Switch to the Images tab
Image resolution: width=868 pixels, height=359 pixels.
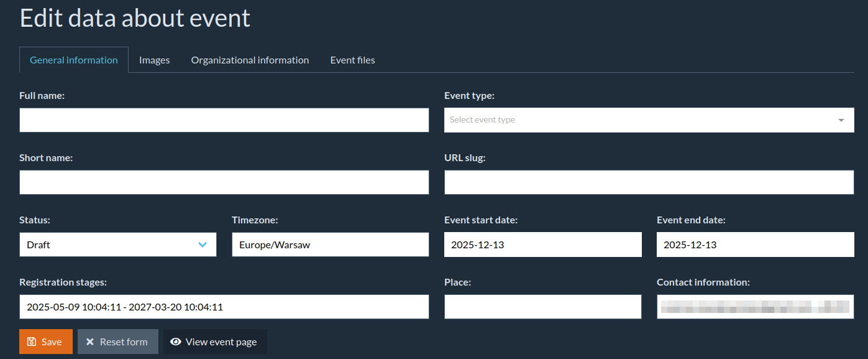154,60
